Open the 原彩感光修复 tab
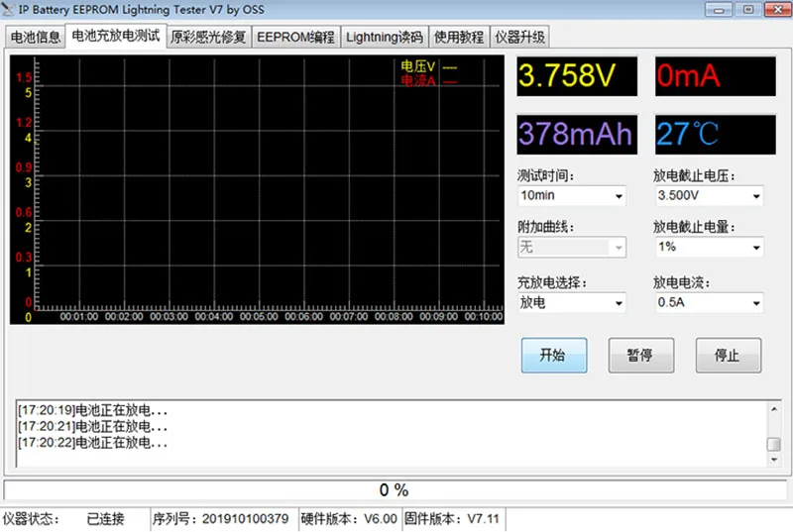Image resolution: width=793 pixels, height=532 pixels. pyautogui.click(x=208, y=37)
